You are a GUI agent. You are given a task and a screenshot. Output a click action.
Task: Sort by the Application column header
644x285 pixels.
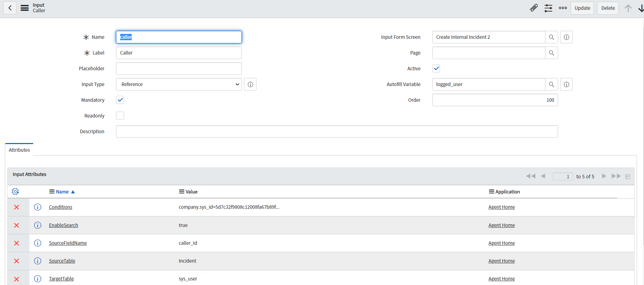pos(508,192)
